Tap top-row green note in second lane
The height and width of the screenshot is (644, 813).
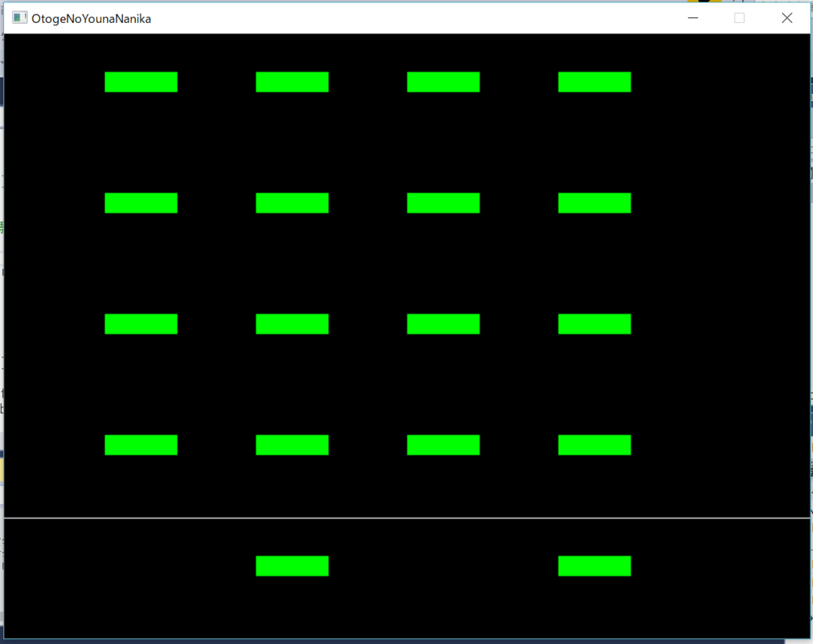pyautogui.click(x=292, y=82)
